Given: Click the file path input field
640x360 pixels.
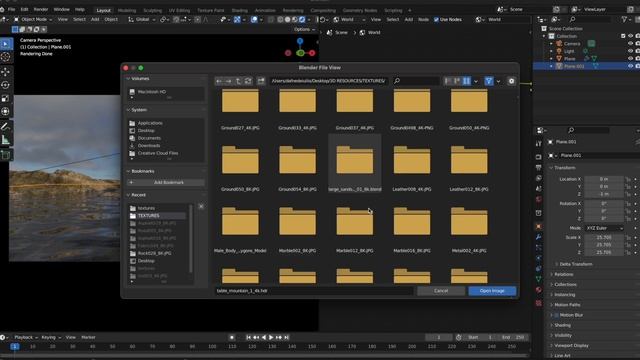Looking at the screenshot, I should coord(328,81).
